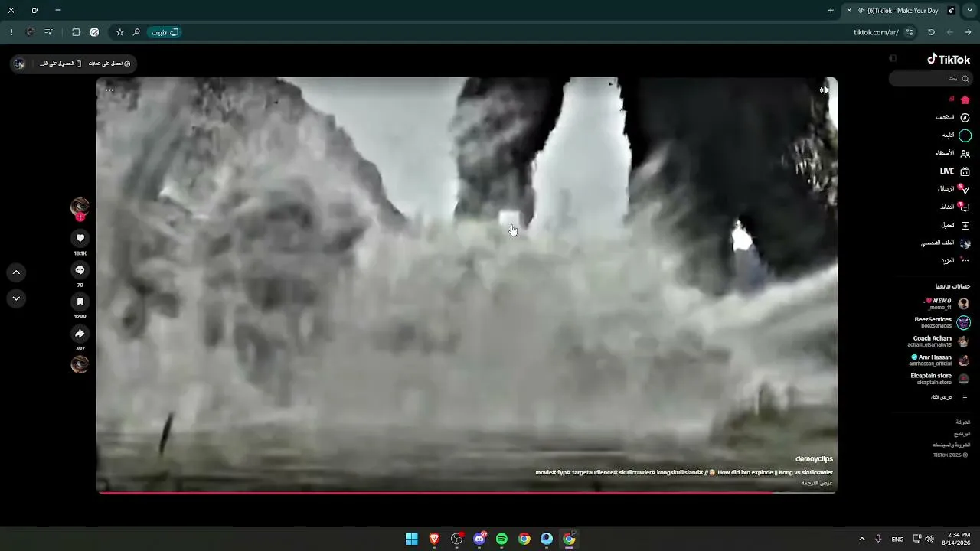Expand the followed accounts with See all

(x=949, y=397)
